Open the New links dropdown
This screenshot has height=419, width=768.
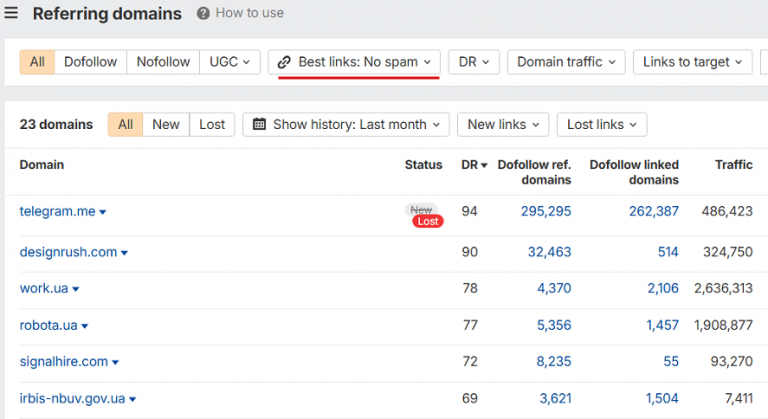pyautogui.click(x=503, y=124)
